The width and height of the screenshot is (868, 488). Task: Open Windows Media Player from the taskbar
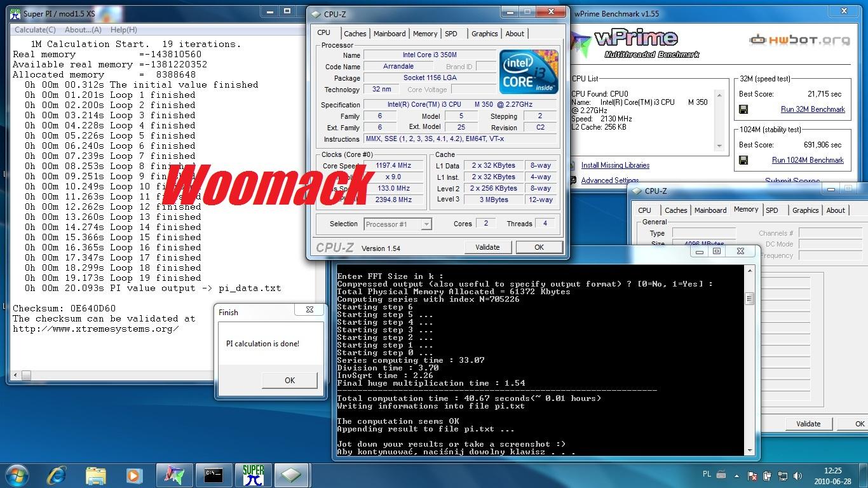pos(133,475)
